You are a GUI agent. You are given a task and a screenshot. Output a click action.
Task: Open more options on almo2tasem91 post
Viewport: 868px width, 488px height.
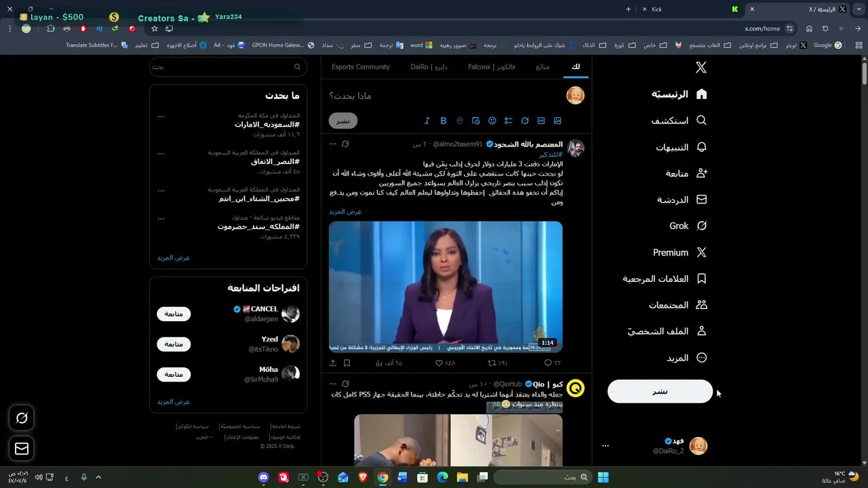(333, 144)
